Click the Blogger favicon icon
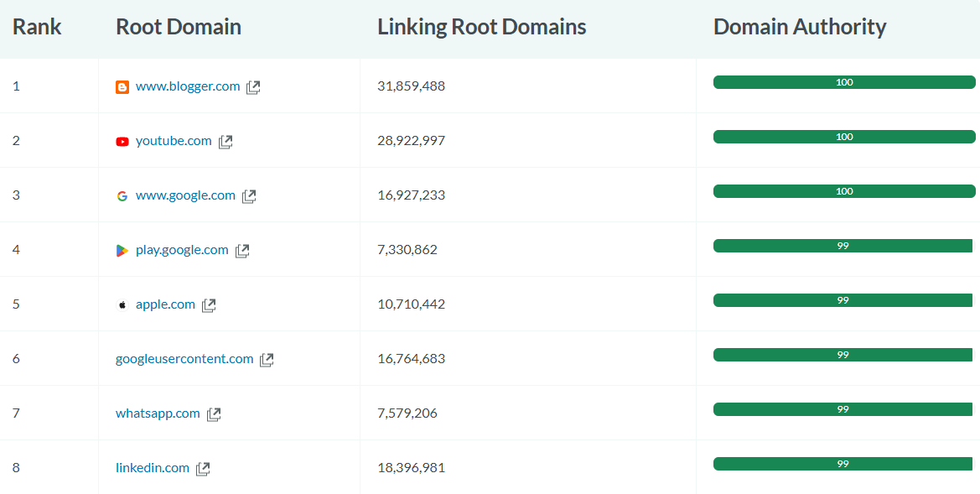Image resolution: width=980 pixels, height=494 pixels. click(x=122, y=87)
